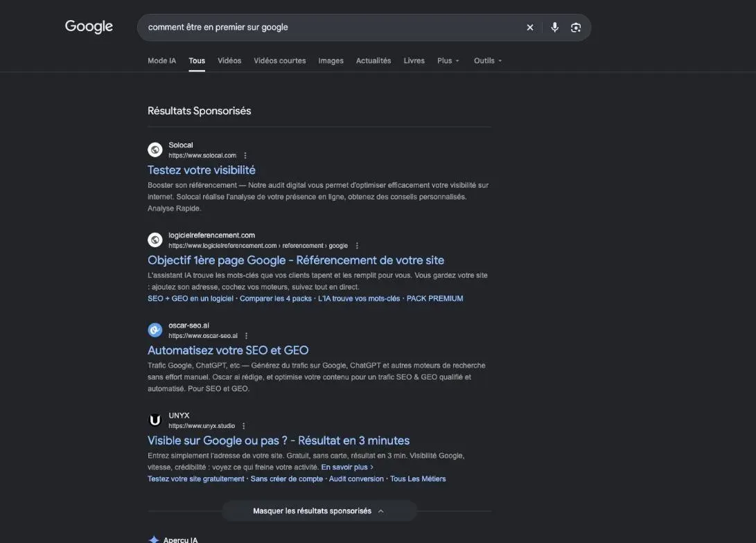Click the https://www.oscar-seo.ai URL text

coord(203,336)
